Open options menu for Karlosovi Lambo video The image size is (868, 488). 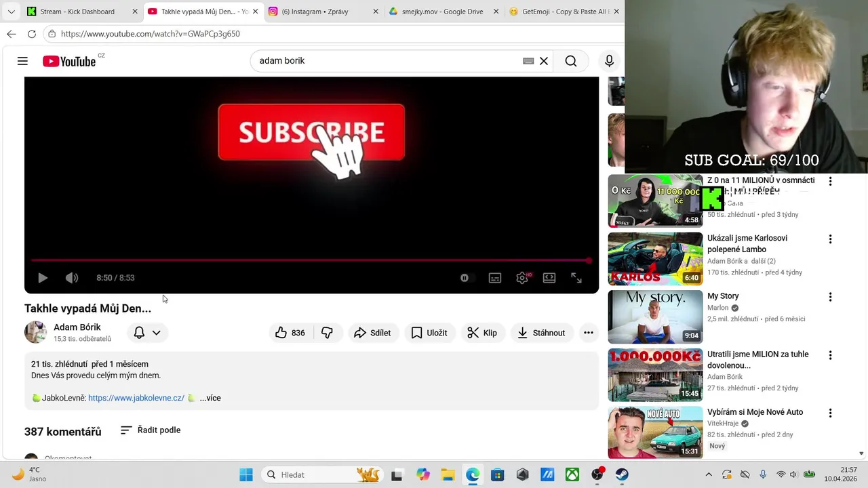[x=830, y=239]
